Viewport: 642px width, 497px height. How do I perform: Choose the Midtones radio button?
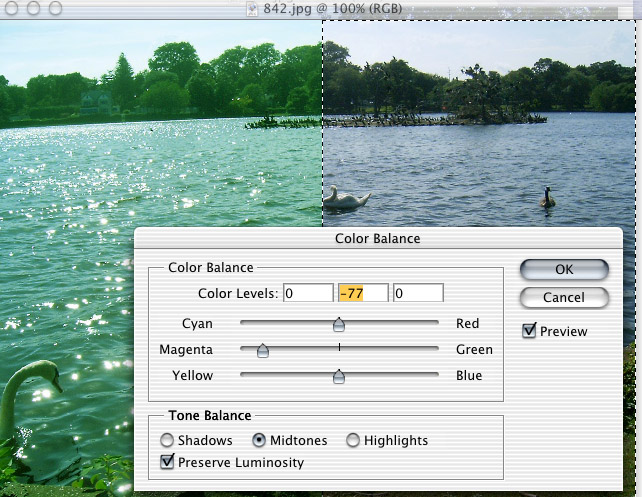[259, 440]
